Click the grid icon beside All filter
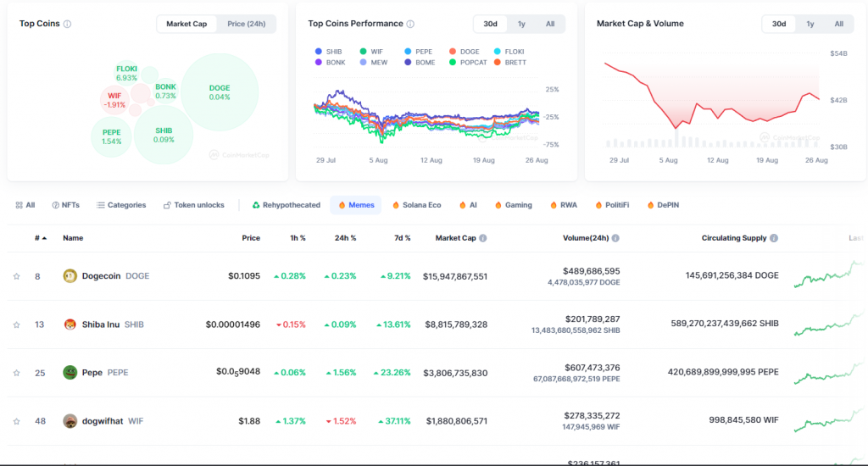This screenshot has width=868, height=466. (19, 205)
